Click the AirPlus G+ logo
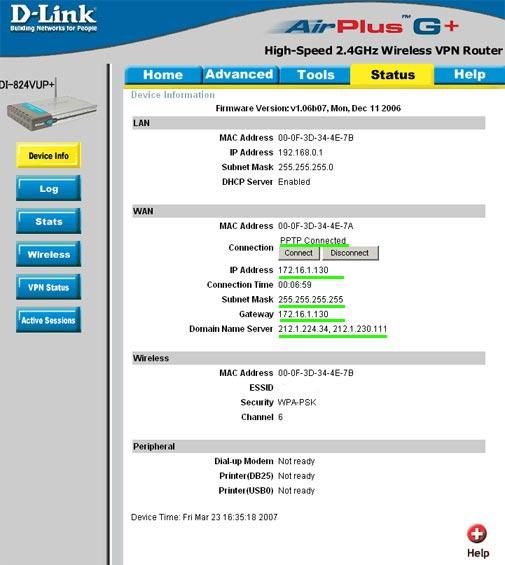505x565 pixels. click(x=366, y=26)
